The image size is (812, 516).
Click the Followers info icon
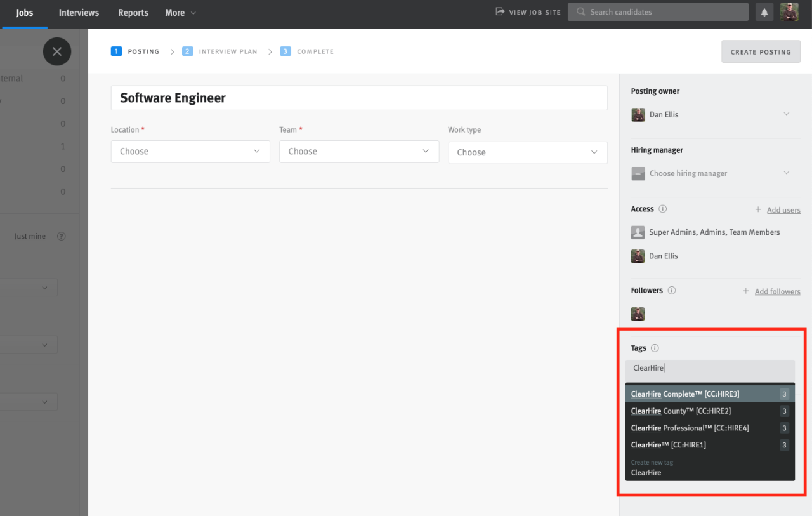click(x=672, y=291)
